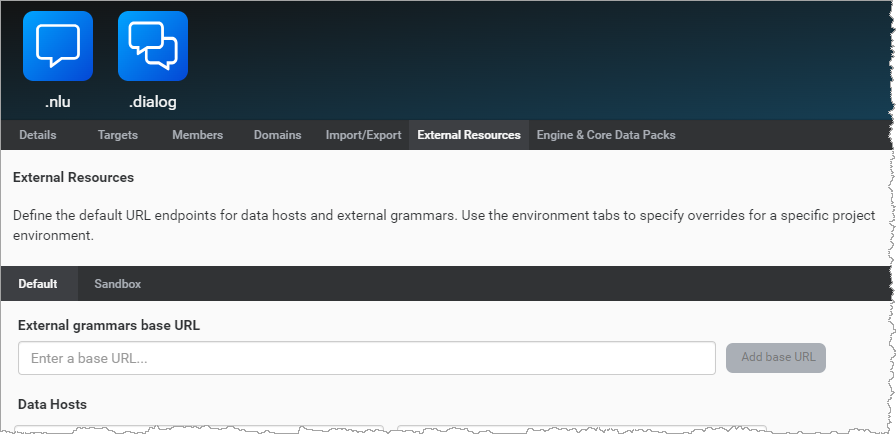The width and height of the screenshot is (896, 434).
Task: Select the Domains tab
Action: pos(277,135)
